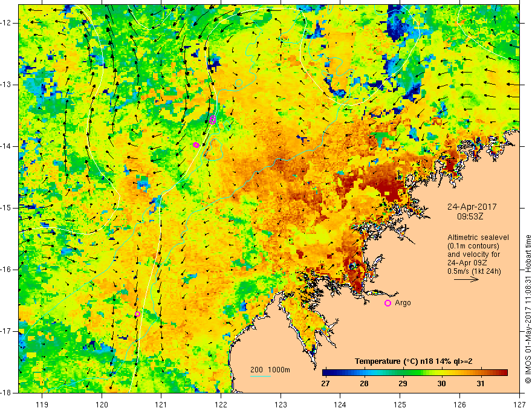Click the longitude axis label 125

[400, 404]
